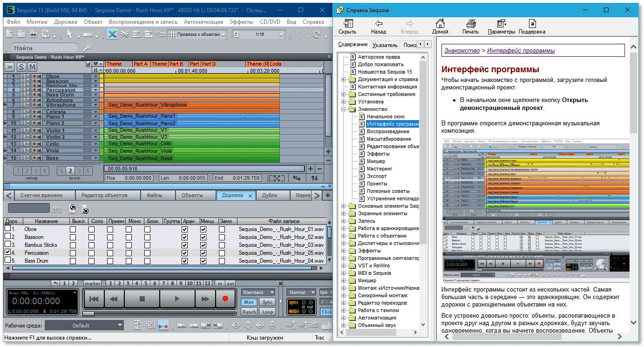Click the help screenshot thumbnail image
644x347 pixels.
click(536, 211)
